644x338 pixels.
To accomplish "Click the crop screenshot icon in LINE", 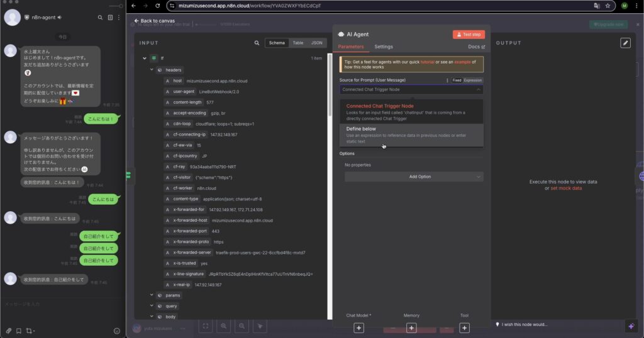I will 29,330.
